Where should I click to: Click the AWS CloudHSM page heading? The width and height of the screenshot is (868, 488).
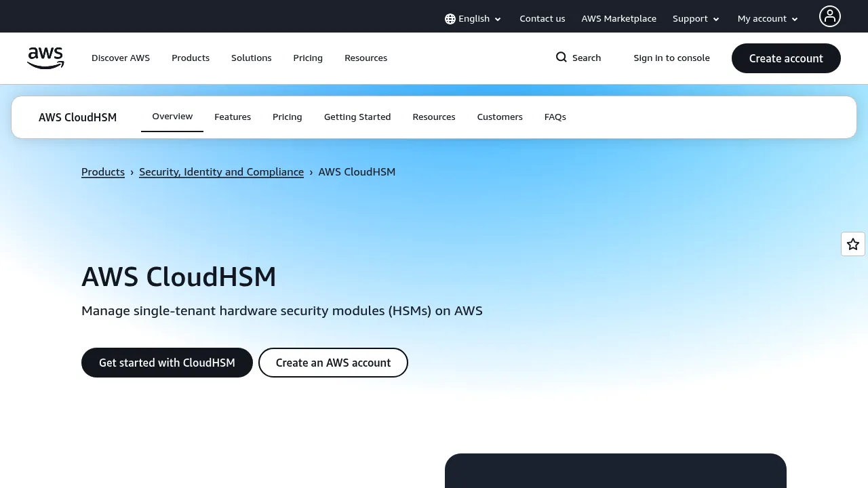(x=179, y=277)
